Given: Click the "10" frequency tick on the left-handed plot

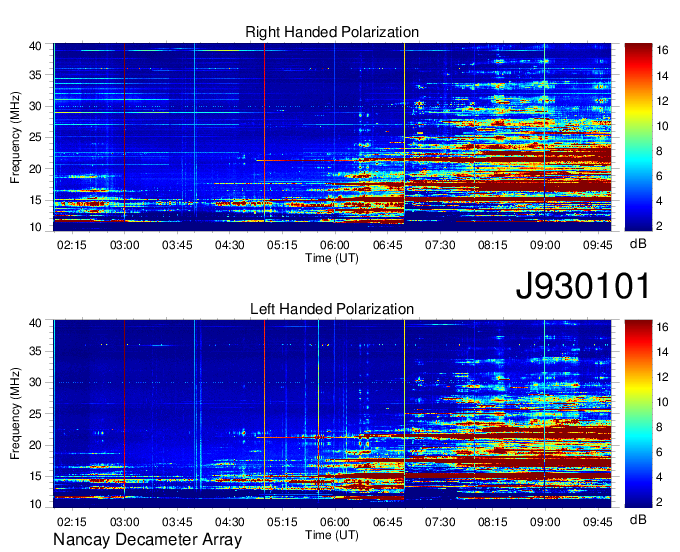Looking at the screenshot, I should coord(36,504).
